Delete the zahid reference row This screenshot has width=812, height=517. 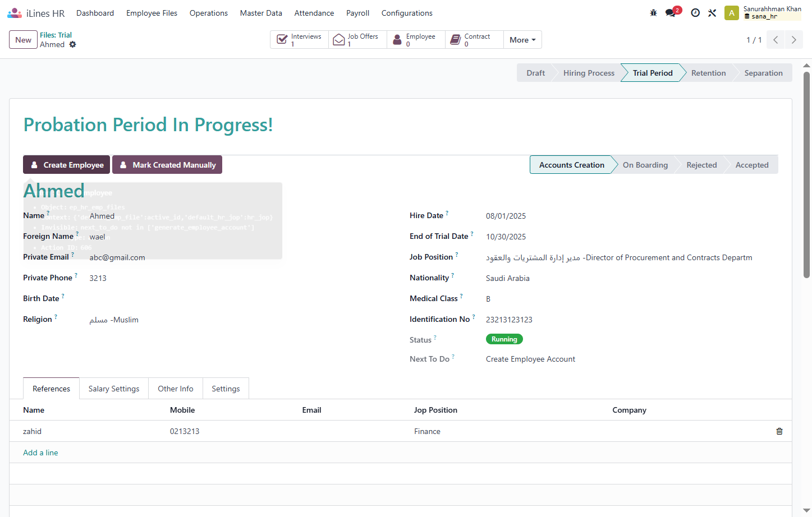point(779,431)
